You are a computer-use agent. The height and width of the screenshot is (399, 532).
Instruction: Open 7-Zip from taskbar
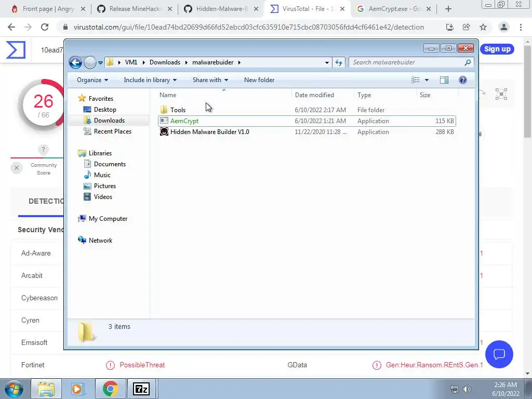tap(141, 389)
